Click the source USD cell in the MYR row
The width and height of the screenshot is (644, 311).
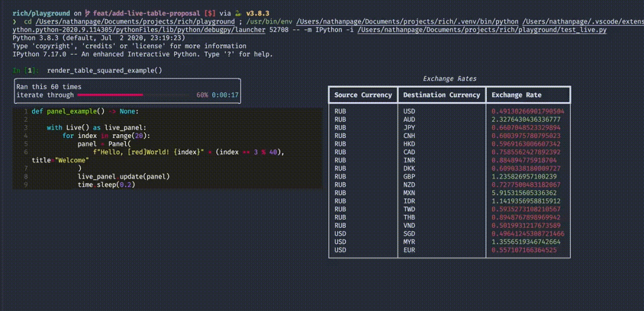[x=340, y=242]
